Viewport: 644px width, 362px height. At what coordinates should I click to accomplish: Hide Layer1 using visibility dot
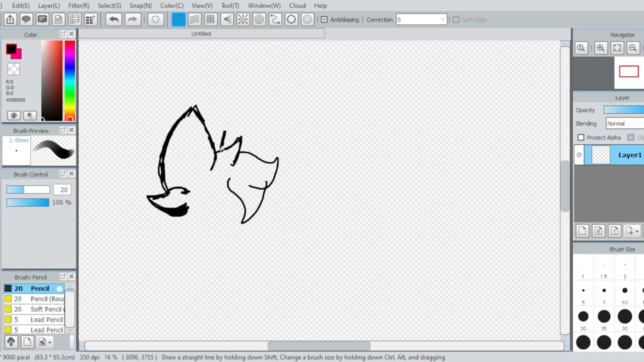[579, 155]
